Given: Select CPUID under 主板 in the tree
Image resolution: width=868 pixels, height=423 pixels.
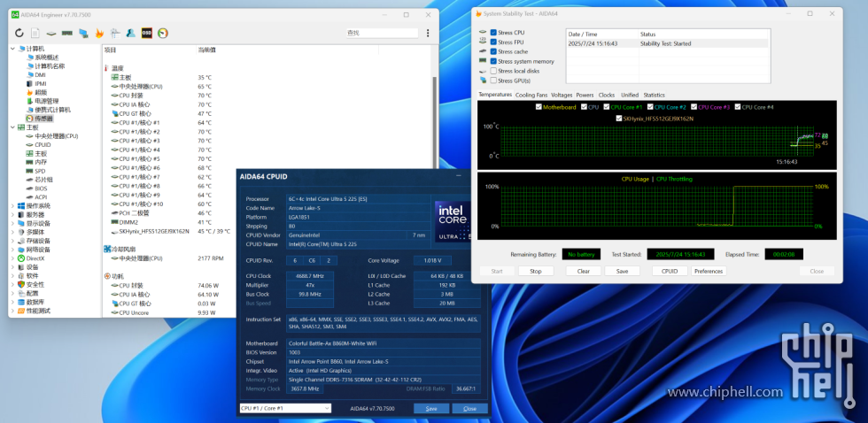Looking at the screenshot, I should pyautogui.click(x=38, y=145).
